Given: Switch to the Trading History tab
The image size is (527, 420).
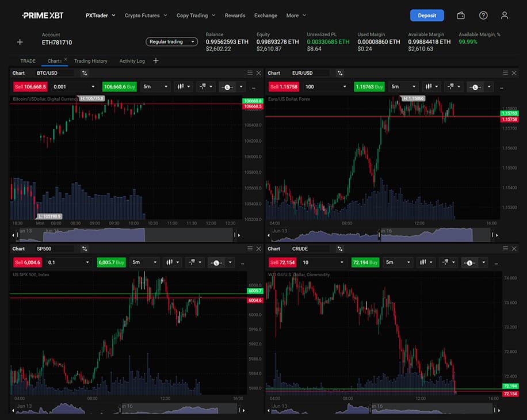Looking at the screenshot, I should [x=90, y=61].
